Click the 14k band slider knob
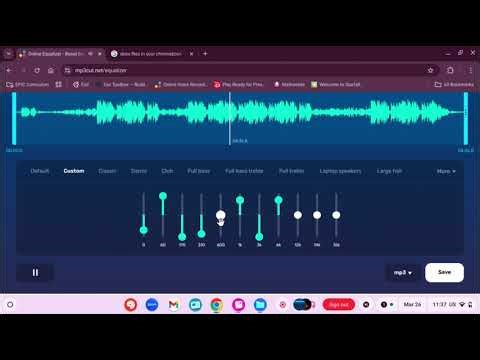 [x=317, y=215]
